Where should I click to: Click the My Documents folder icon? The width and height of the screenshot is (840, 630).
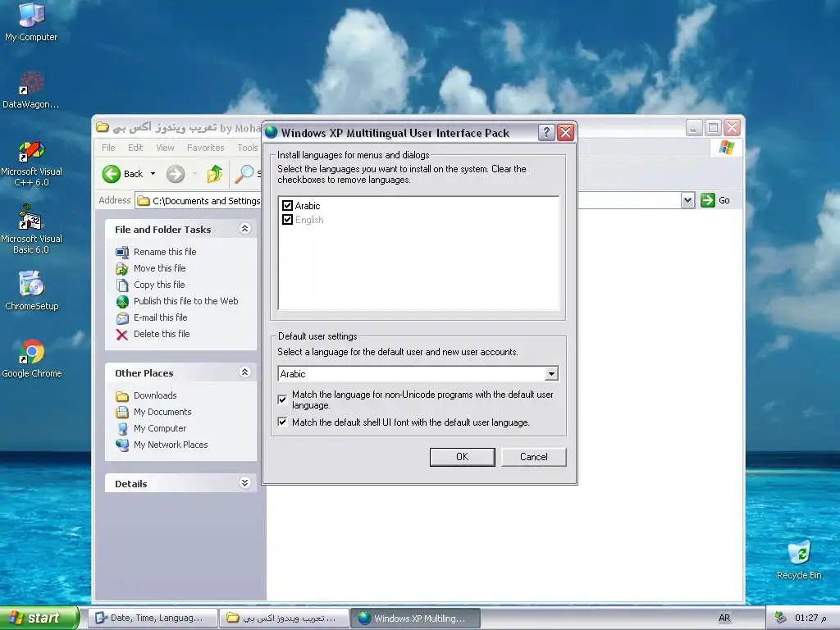pos(122,412)
